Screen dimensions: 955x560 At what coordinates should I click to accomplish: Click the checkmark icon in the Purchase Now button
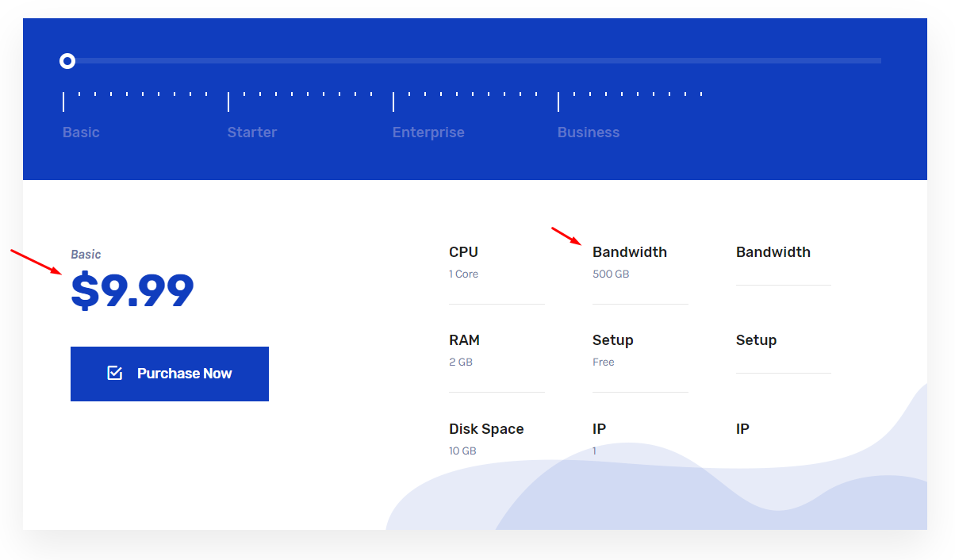coord(115,373)
